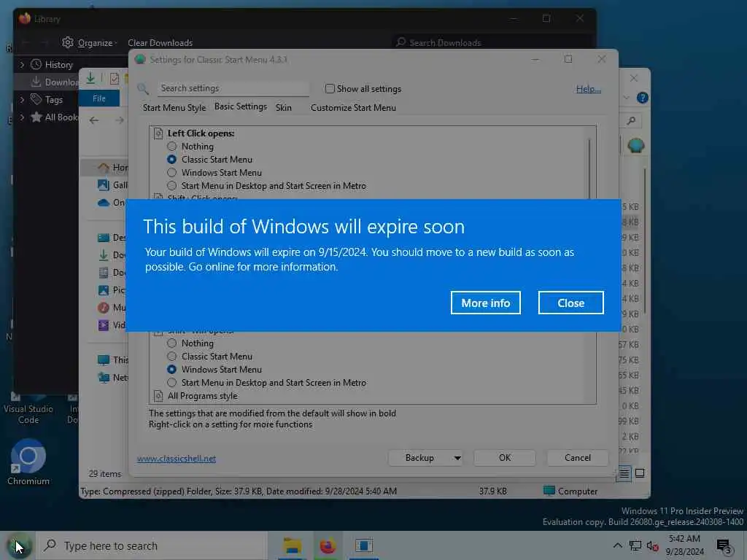
Task: Click Clear Downloads in Library window
Action: (160, 43)
